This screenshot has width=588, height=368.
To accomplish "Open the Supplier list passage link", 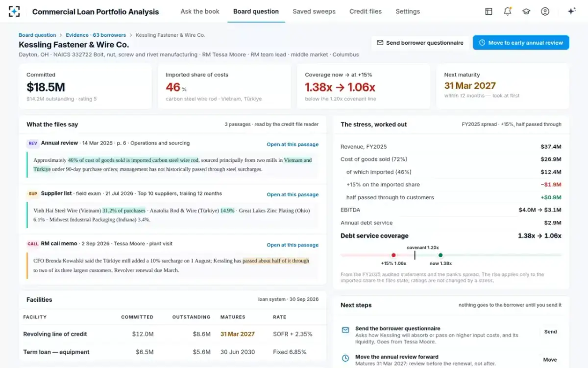I will [x=293, y=195].
